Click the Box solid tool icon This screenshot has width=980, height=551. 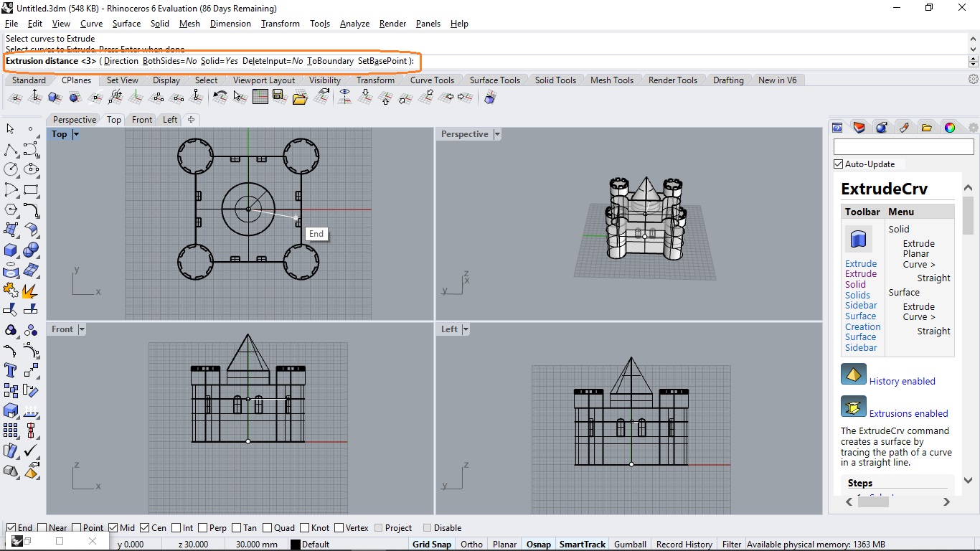click(x=11, y=250)
